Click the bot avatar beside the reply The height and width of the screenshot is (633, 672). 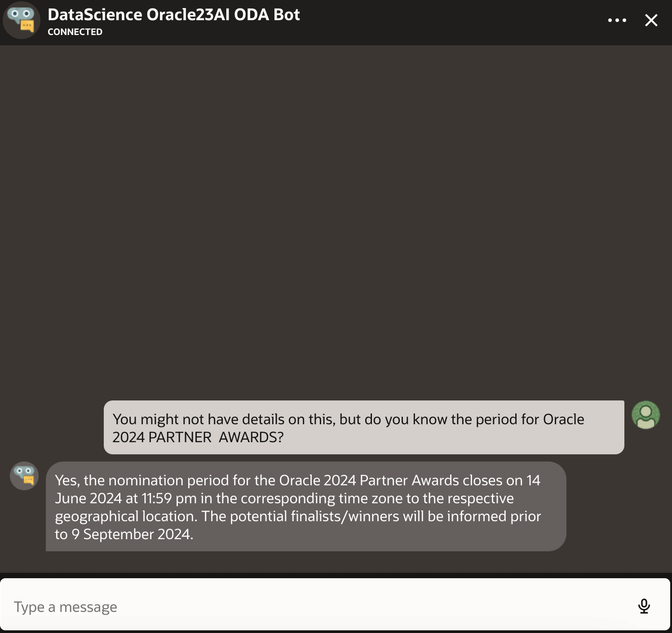pyautogui.click(x=24, y=476)
